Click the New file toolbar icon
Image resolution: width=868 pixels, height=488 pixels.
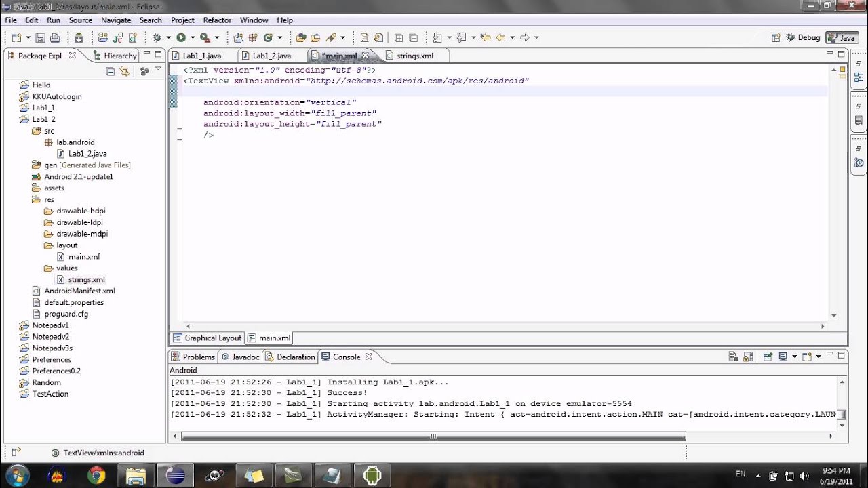click(x=16, y=38)
